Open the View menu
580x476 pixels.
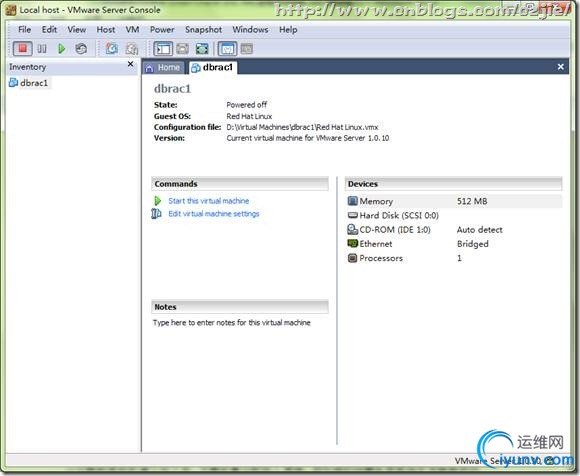[77, 30]
